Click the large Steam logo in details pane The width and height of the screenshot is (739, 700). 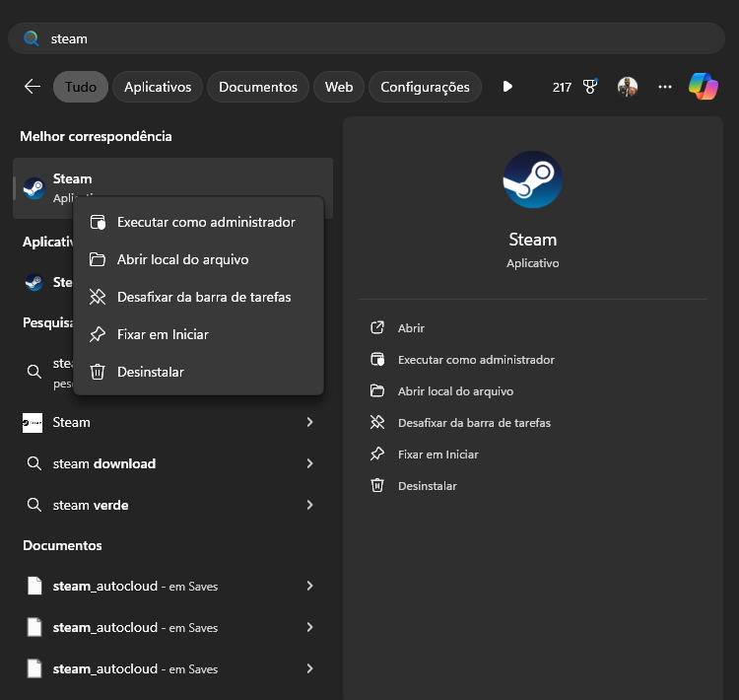point(532,179)
